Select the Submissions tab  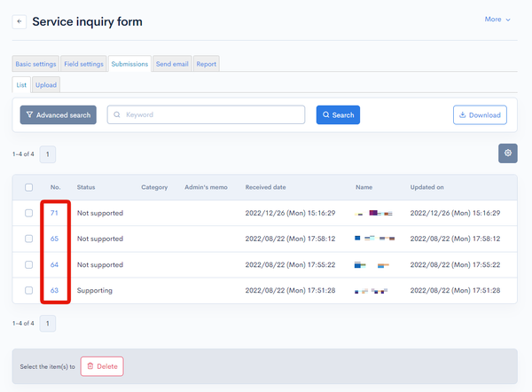[129, 64]
